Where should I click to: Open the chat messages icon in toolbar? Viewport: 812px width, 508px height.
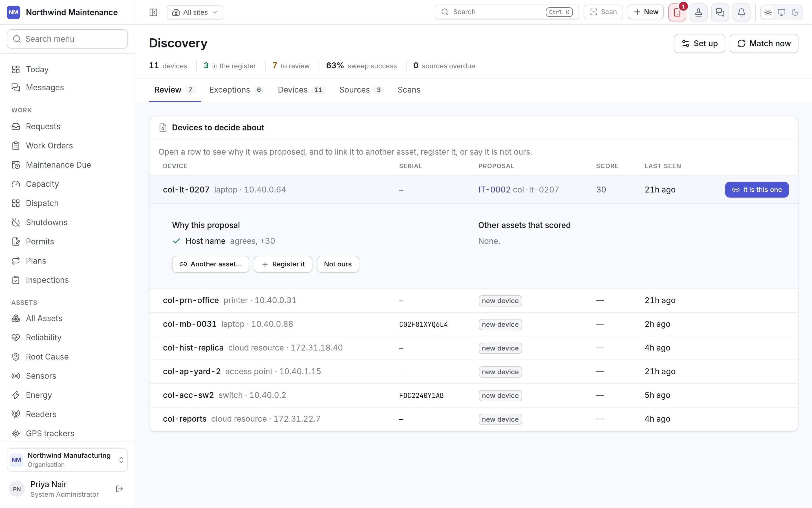(x=720, y=12)
